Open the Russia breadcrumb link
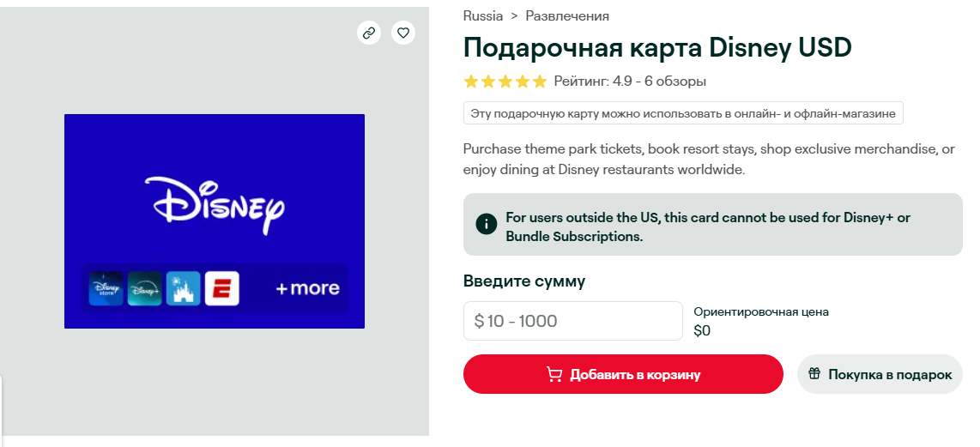Image resolution: width=980 pixels, height=447 pixels. coord(483,15)
